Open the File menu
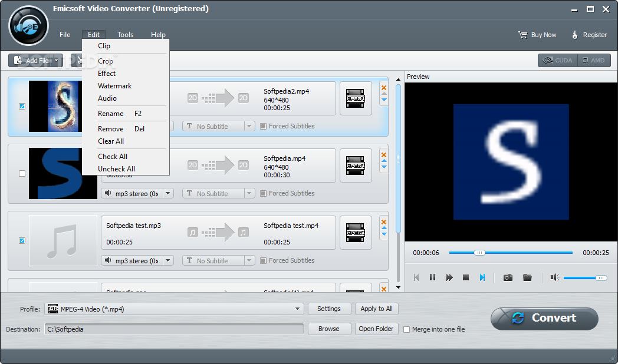The image size is (618, 364). point(65,35)
